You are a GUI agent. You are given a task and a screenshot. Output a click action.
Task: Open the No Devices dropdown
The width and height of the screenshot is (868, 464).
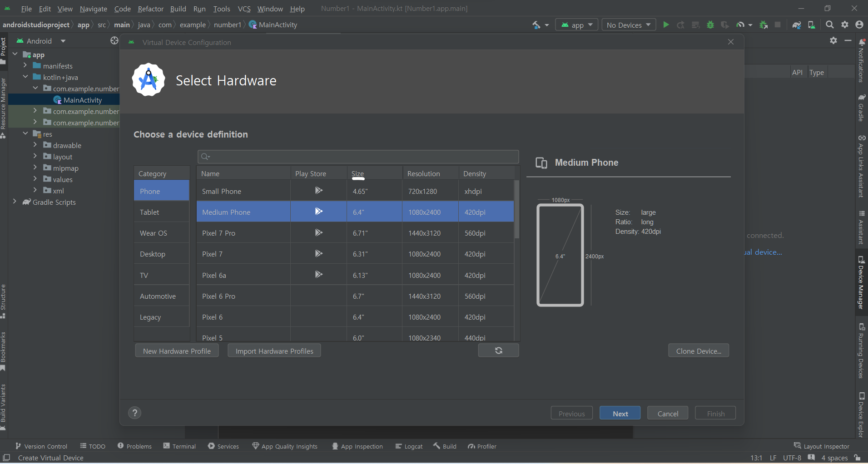click(629, 25)
